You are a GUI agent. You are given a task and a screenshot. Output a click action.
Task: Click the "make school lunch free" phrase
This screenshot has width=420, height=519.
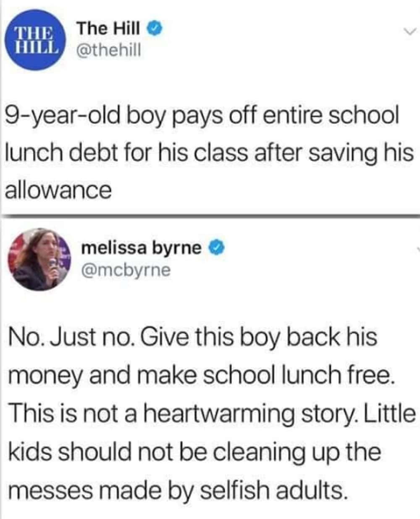click(x=265, y=375)
